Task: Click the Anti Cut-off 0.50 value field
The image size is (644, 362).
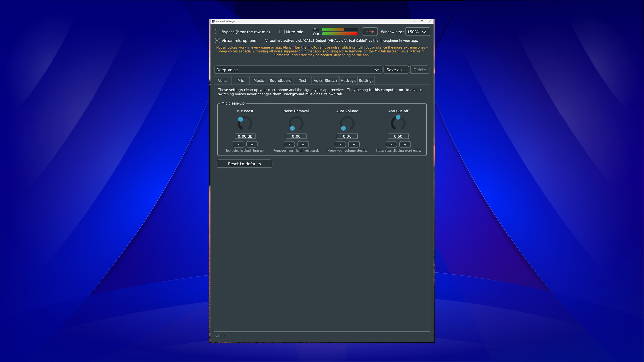Action: (x=398, y=136)
